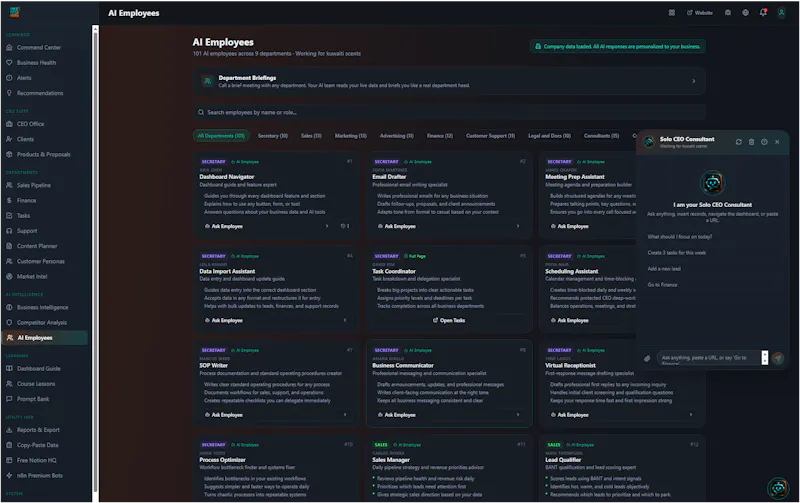This screenshot has width=800, height=503.
Task: Open Products & Proposals sidebar item
Action: point(43,155)
